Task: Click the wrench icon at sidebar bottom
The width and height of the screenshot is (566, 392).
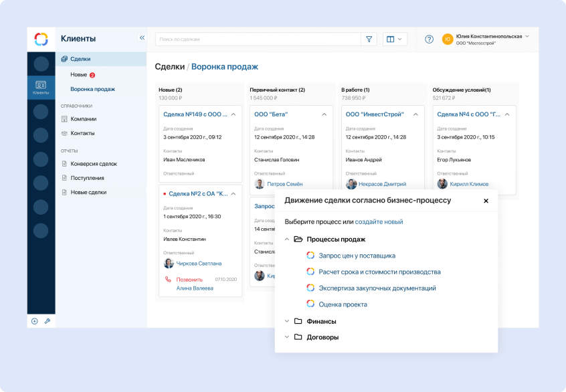Action: [48, 321]
